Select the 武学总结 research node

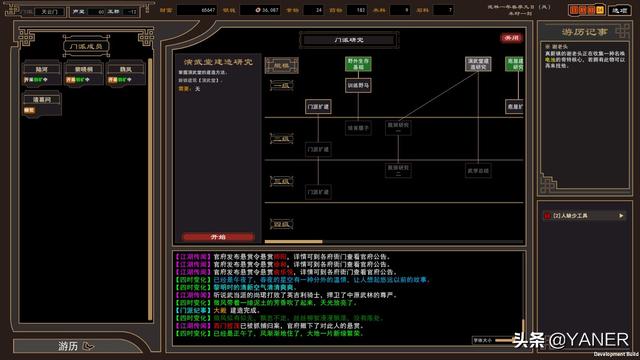(478, 171)
